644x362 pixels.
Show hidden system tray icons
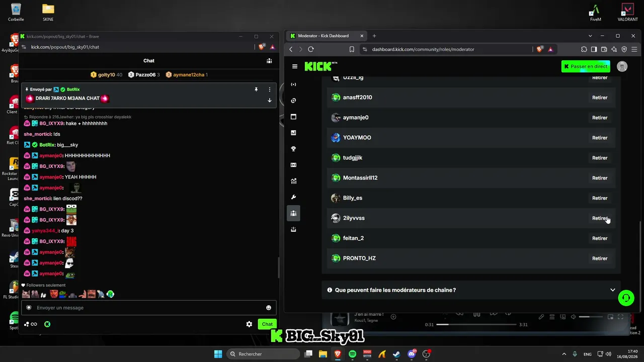point(563,354)
